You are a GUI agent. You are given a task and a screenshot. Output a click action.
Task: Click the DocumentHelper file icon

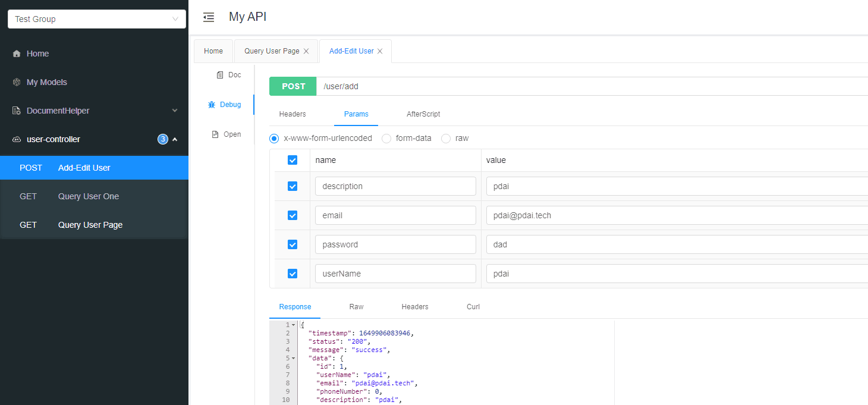17,111
